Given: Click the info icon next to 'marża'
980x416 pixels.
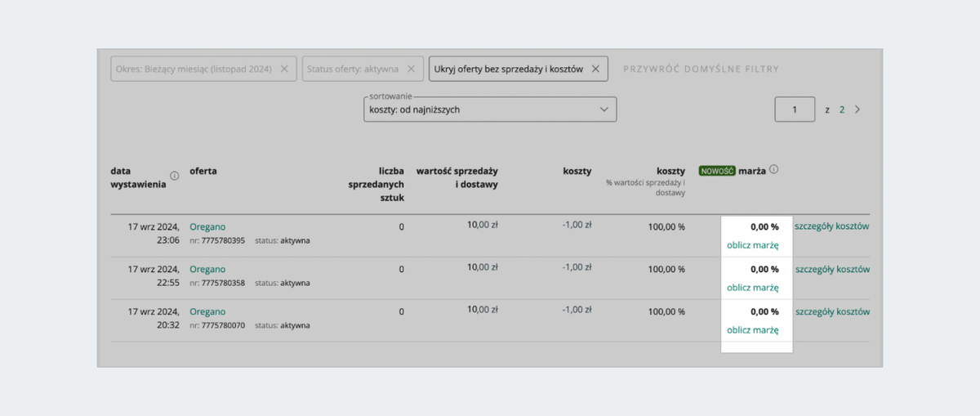Looking at the screenshot, I should point(773,170).
